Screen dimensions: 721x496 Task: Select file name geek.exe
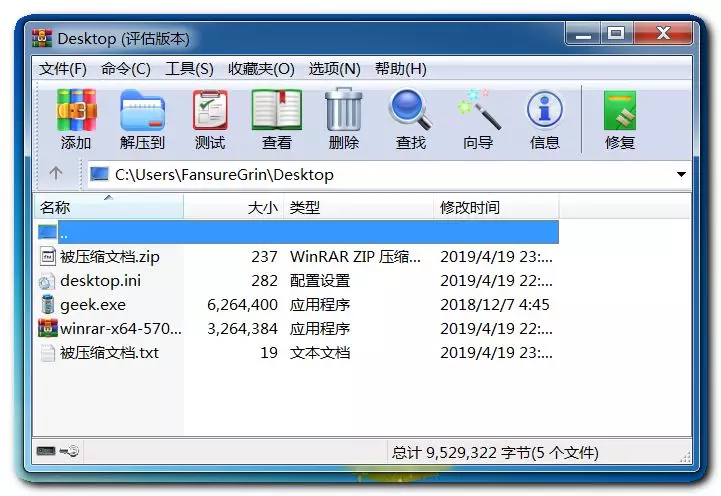pyautogui.click(x=93, y=305)
